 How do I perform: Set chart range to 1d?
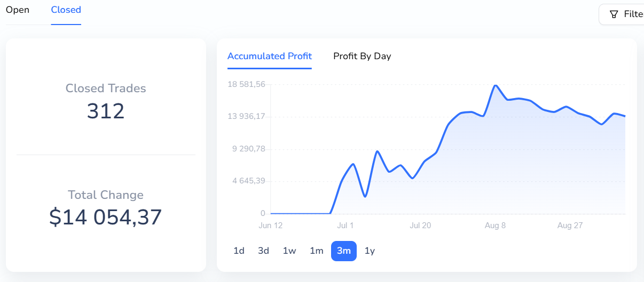[239, 251]
